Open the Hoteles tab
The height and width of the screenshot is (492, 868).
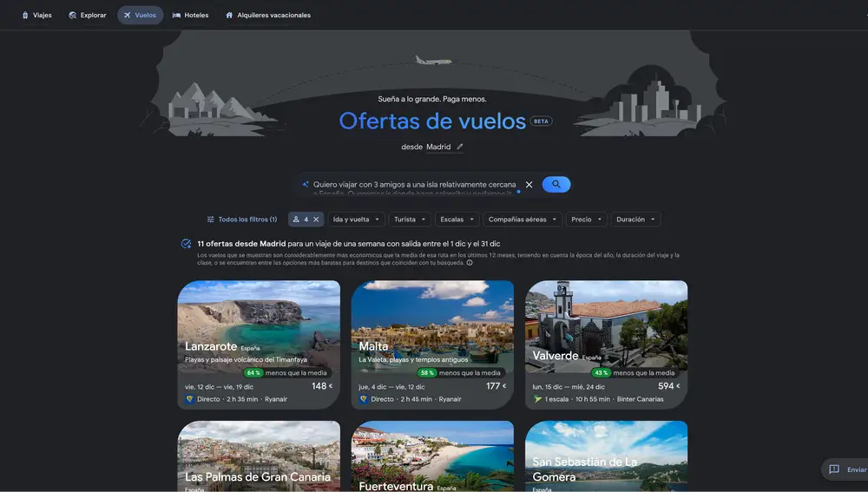(x=190, y=15)
